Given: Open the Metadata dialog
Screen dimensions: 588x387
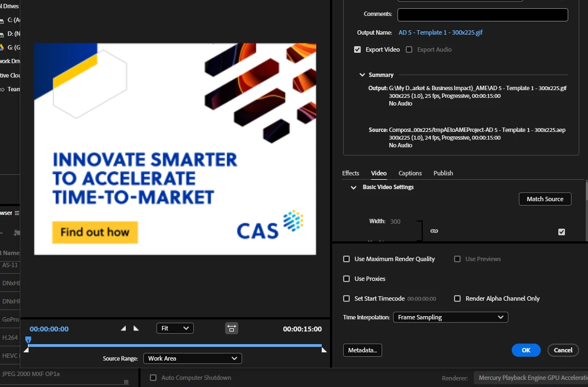Looking at the screenshot, I should [362, 350].
